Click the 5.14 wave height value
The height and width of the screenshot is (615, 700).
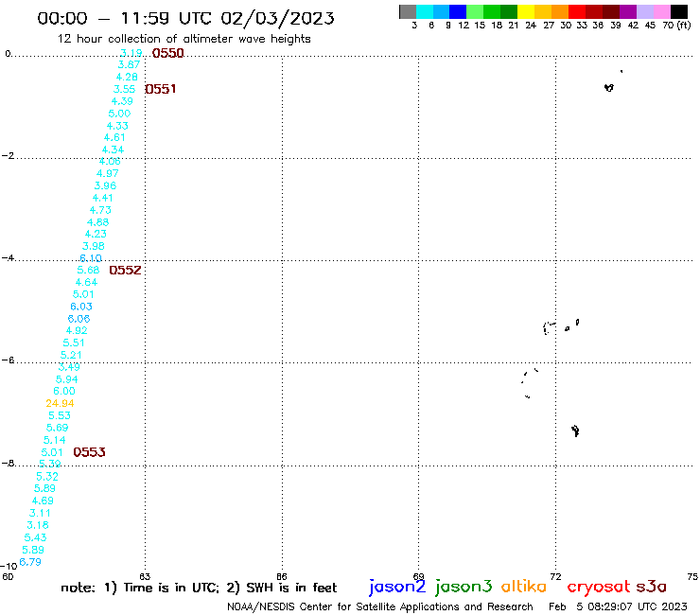tap(55, 440)
